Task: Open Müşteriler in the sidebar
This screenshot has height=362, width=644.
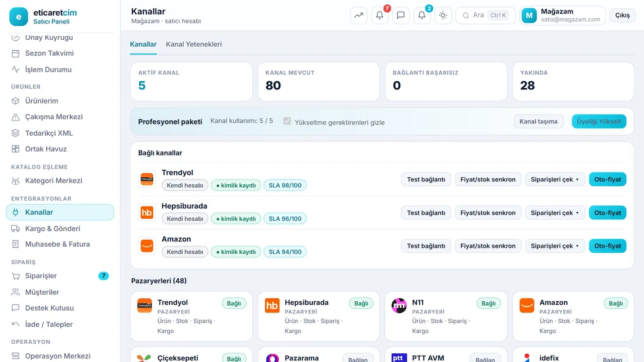Action: (60, 292)
